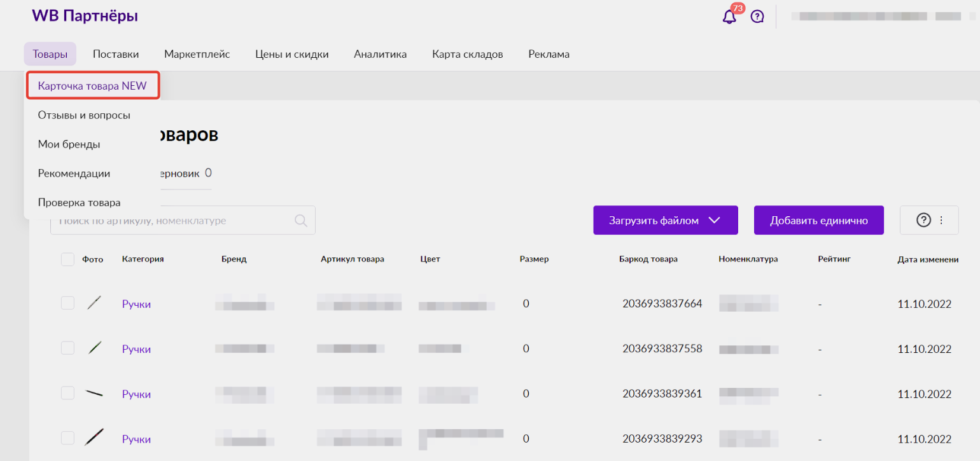Open the Цены и скидки menu
The height and width of the screenshot is (461, 980).
pyautogui.click(x=292, y=54)
